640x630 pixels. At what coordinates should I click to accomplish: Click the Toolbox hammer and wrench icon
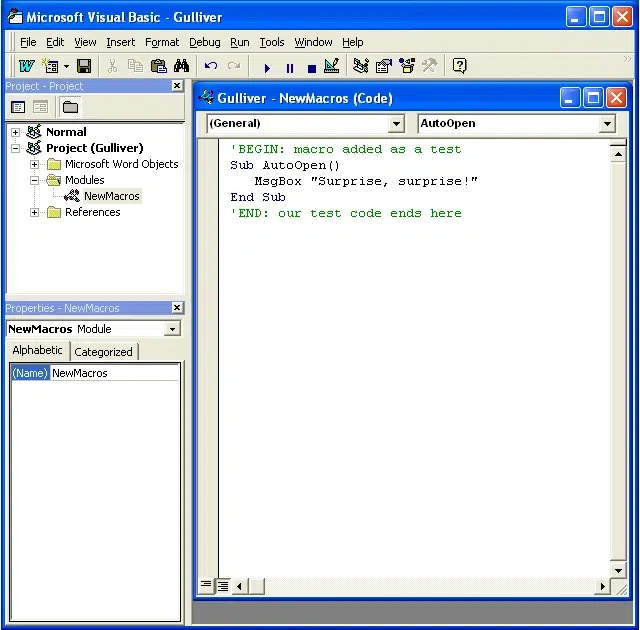(x=429, y=66)
